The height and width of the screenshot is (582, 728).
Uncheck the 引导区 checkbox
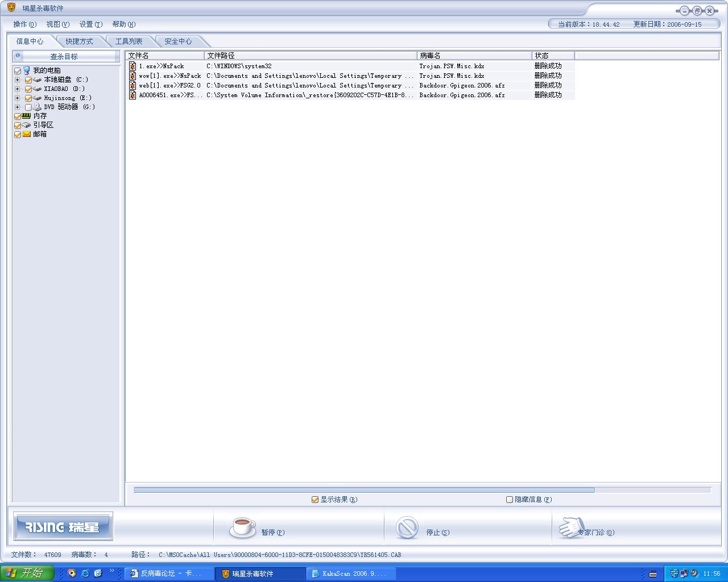18,126
